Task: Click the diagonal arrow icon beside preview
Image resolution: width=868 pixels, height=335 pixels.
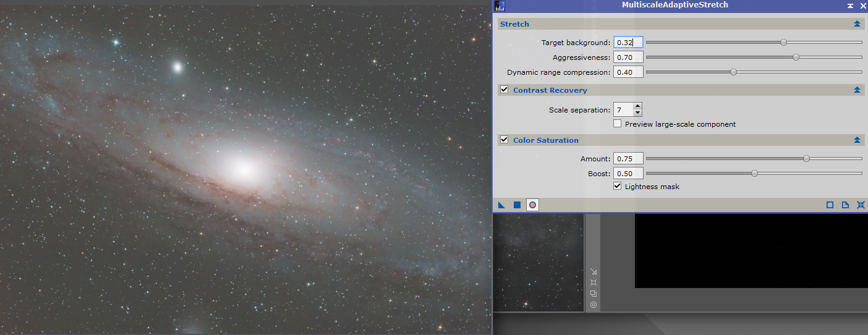Action: 594,271
